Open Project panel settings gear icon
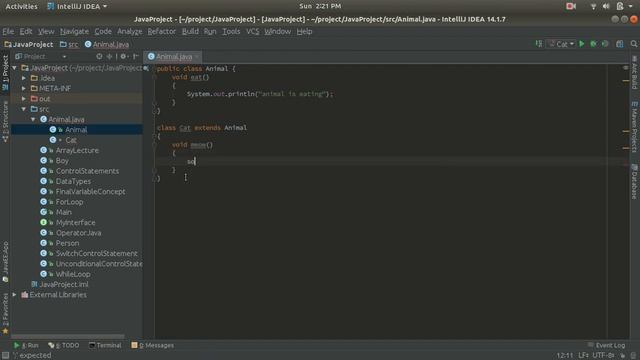This screenshot has width=640, height=360. (x=123, y=56)
